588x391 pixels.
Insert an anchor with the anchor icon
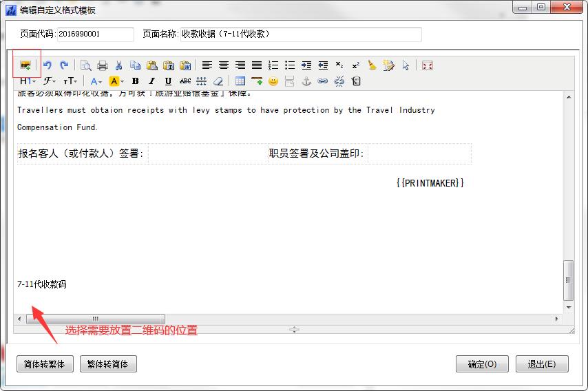point(306,81)
